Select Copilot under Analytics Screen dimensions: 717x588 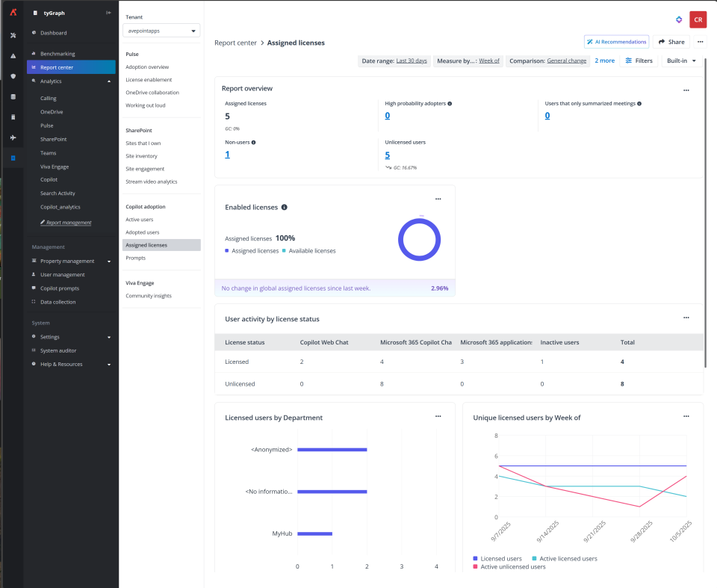[49, 179]
